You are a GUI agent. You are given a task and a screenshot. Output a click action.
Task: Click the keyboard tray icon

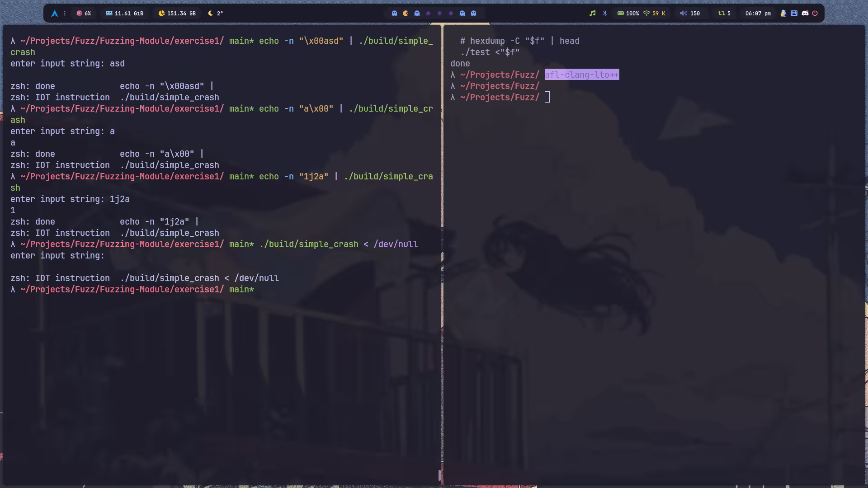(x=794, y=14)
